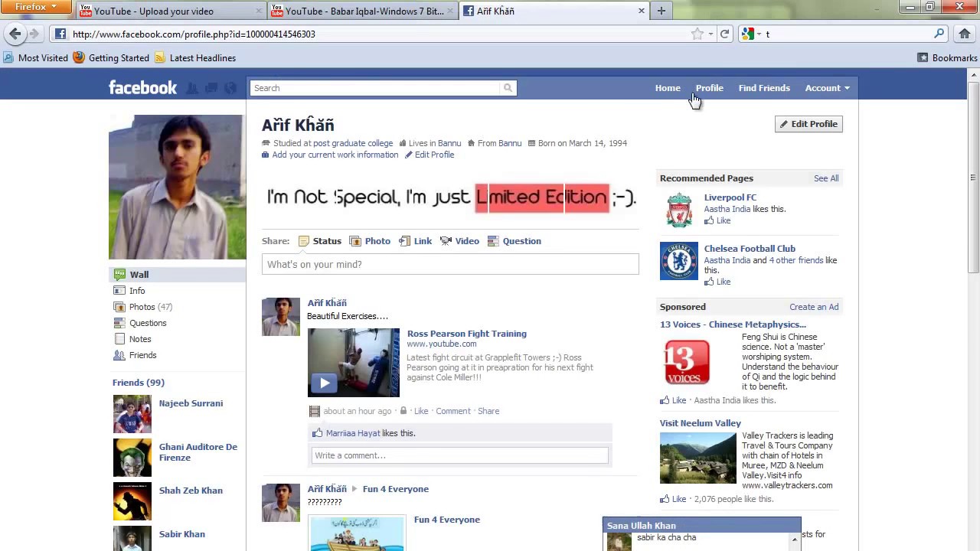Select the Question share option
The image size is (980, 551).
tap(514, 241)
